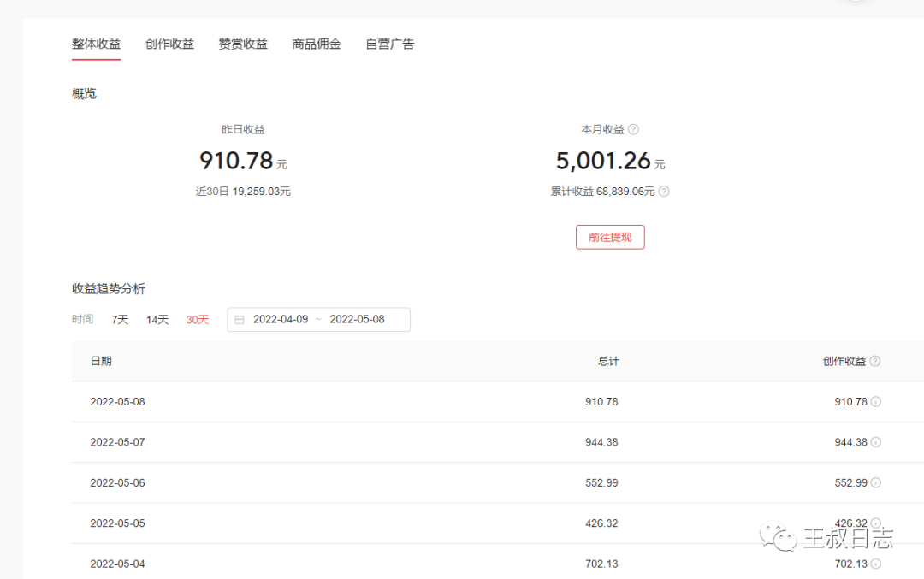Image resolution: width=924 pixels, height=579 pixels.
Task: Click the 收益趋势分析 heading
Action: (109, 288)
